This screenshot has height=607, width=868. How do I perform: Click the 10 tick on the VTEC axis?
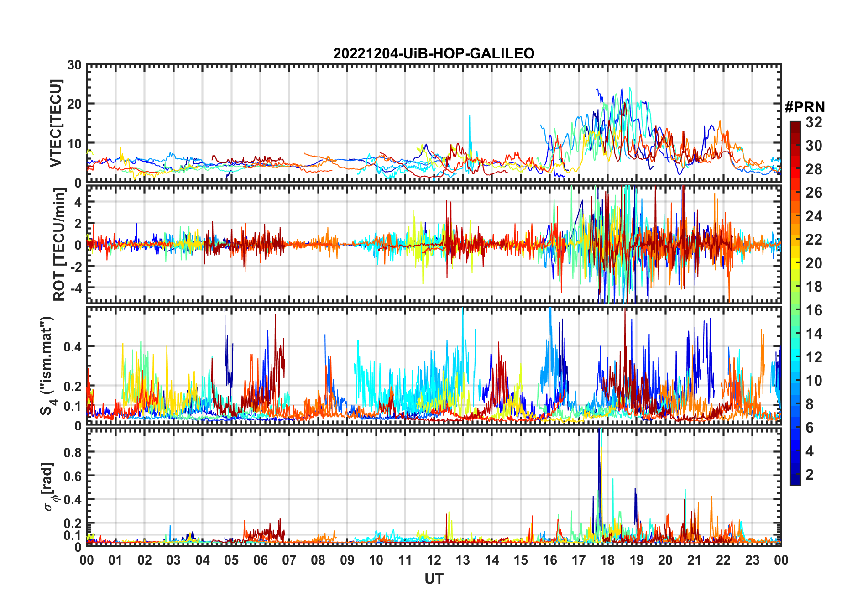pyautogui.click(x=74, y=144)
